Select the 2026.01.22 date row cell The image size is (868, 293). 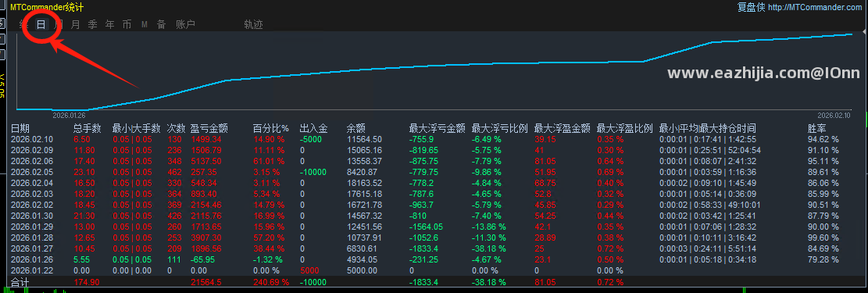(32, 271)
